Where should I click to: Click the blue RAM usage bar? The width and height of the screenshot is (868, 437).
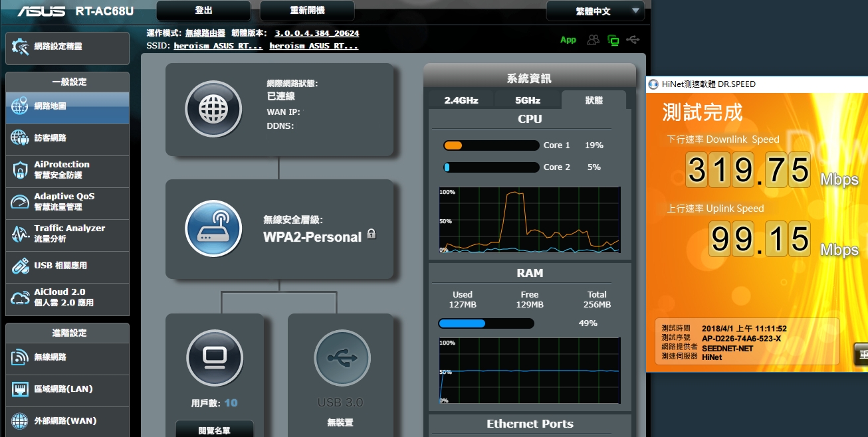[486, 323]
